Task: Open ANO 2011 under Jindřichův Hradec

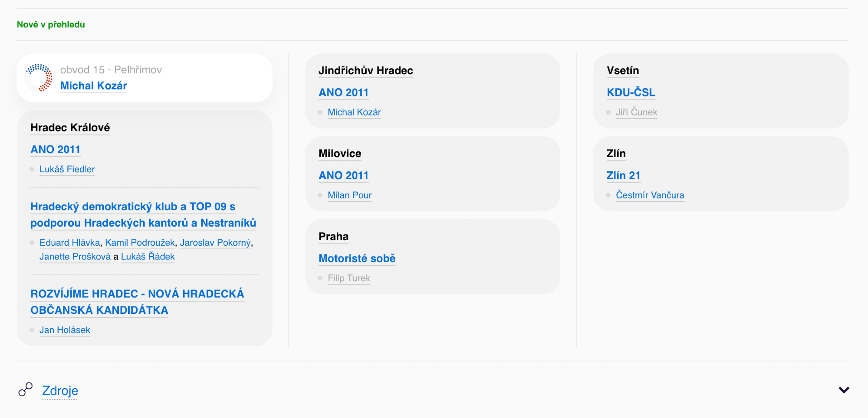Action: click(343, 92)
